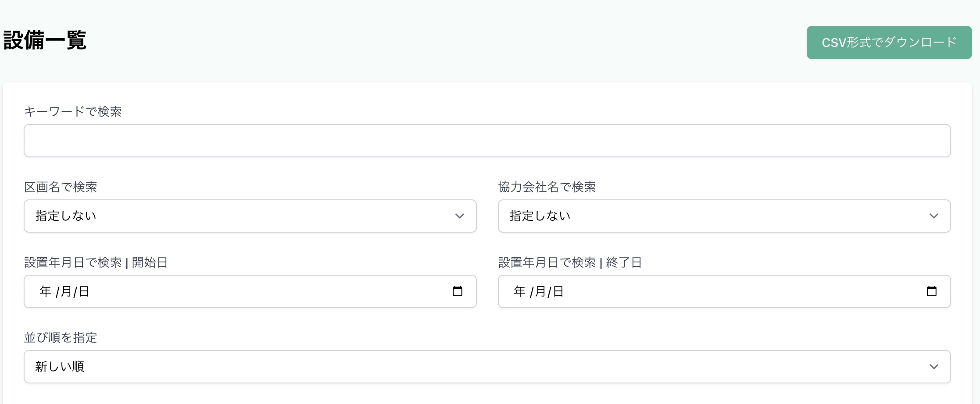Click CSV形式でダウンロード button
Image resolution: width=980 pixels, height=404 pixels.
click(x=889, y=43)
